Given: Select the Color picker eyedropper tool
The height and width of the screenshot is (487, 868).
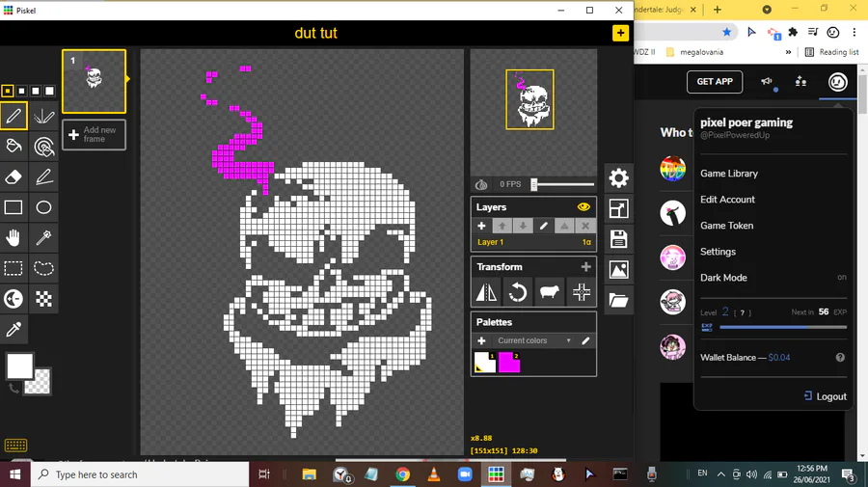Looking at the screenshot, I should point(14,329).
